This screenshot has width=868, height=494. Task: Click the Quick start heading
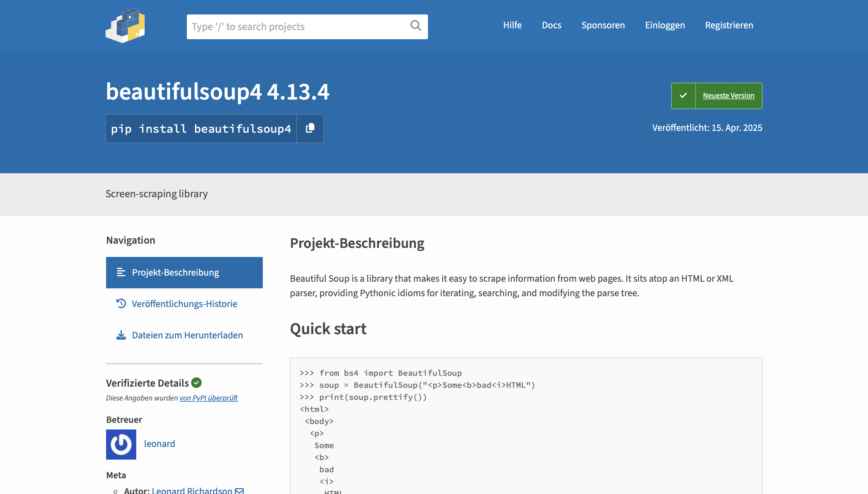(328, 328)
